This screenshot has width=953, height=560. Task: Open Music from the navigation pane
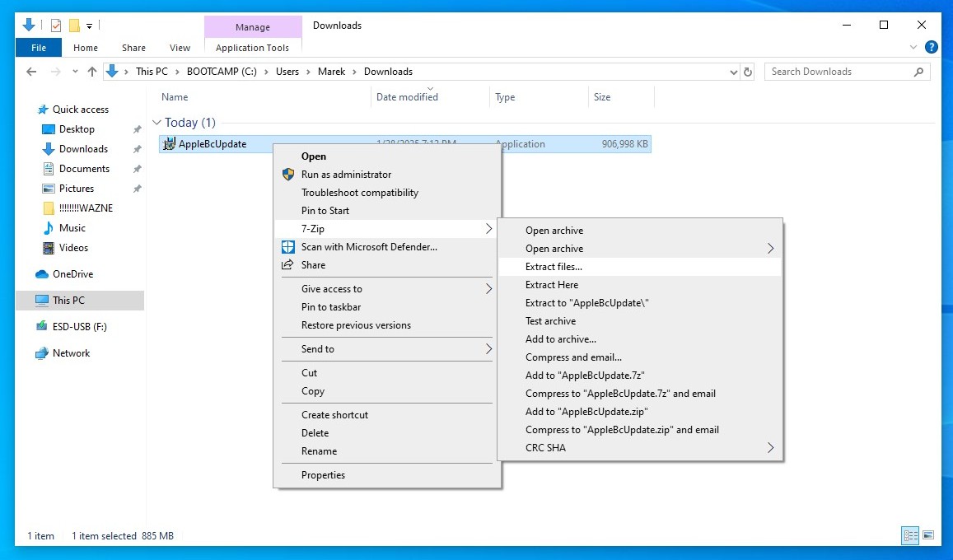pyautogui.click(x=72, y=228)
